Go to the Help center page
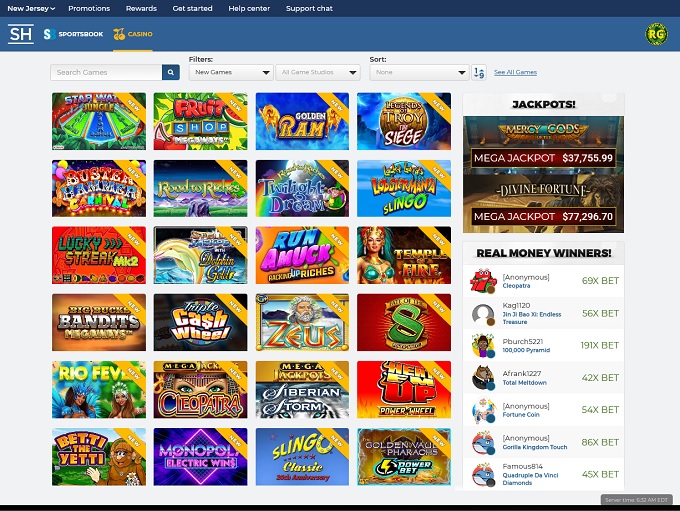 [249, 8]
